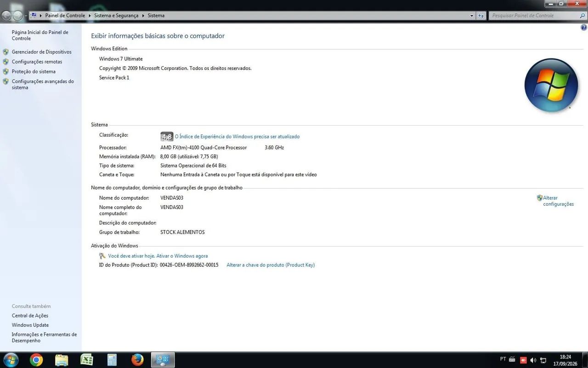Select the active Control Panel taskbar button
Viewport: 588px width, 368px height.
tap(163, 360)
